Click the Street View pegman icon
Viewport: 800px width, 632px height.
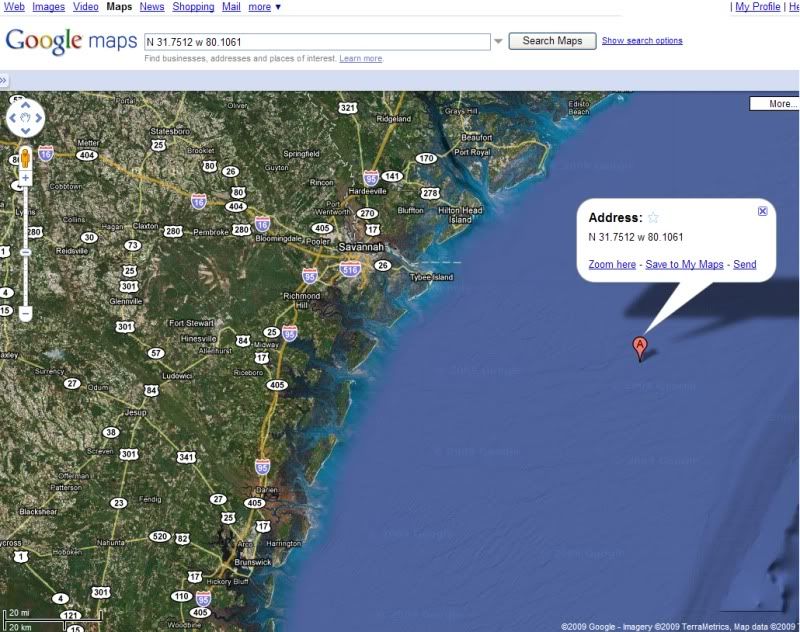[26, 158]
